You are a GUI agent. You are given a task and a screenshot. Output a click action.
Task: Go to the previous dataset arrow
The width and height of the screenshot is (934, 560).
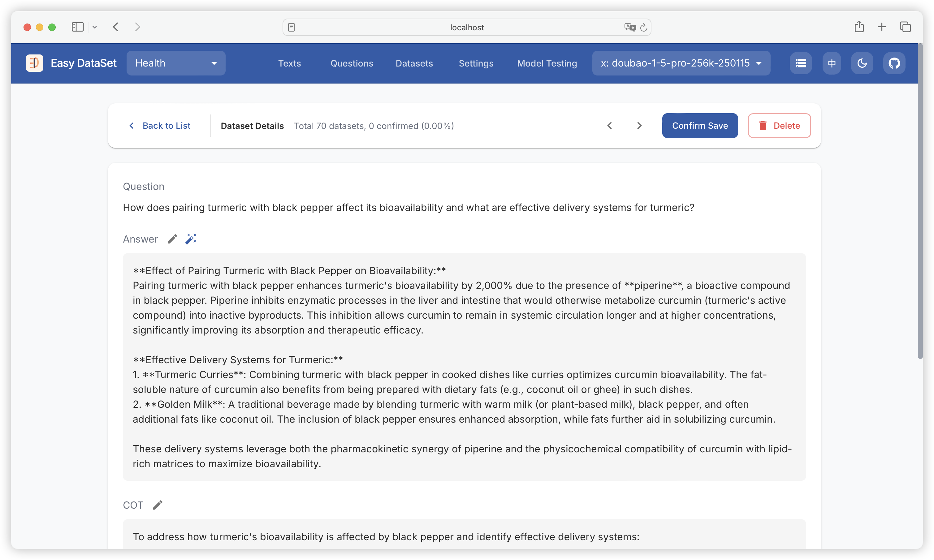click(609, 126)
